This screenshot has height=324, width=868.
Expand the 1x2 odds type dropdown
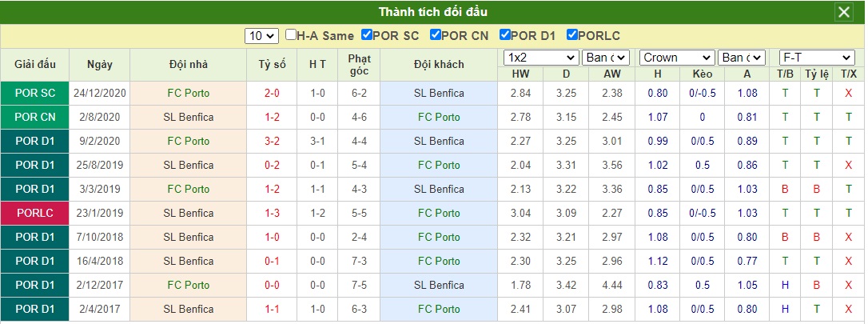click(x=541, y=58)
